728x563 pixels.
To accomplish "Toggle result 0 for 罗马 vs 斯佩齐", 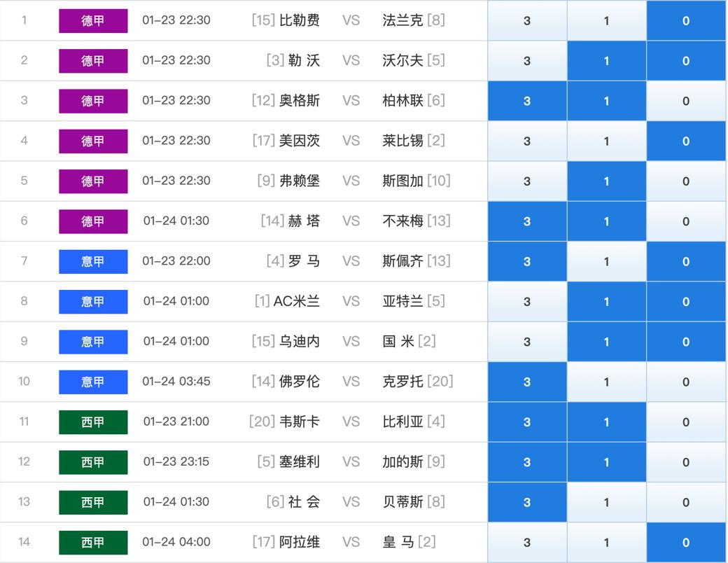I will pos(686,261).
